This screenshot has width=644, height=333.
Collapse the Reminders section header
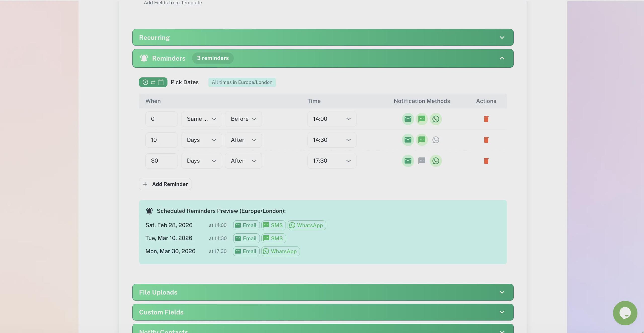click(x=502, y=58)
